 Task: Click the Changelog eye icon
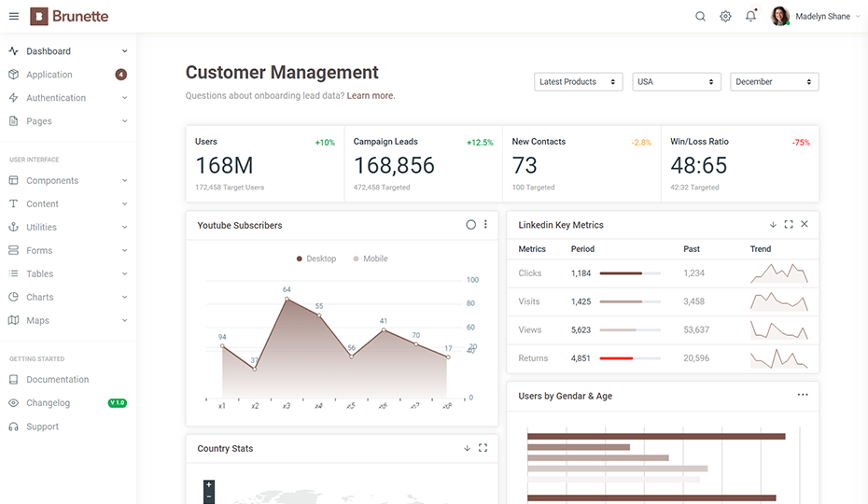click(x=14, y=402)
